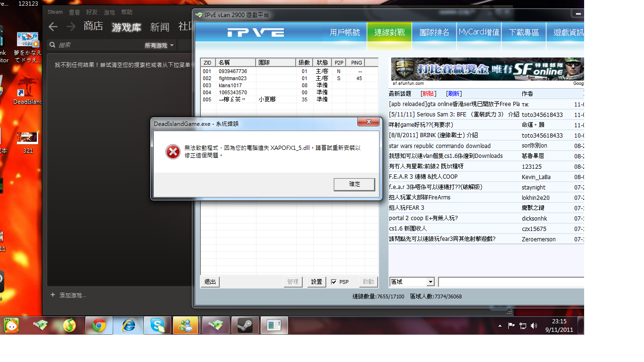Open the 'F.E.A.R 3 連機 &找人COOP' topic
Screen dimensions: 644x362
[423, 177]
